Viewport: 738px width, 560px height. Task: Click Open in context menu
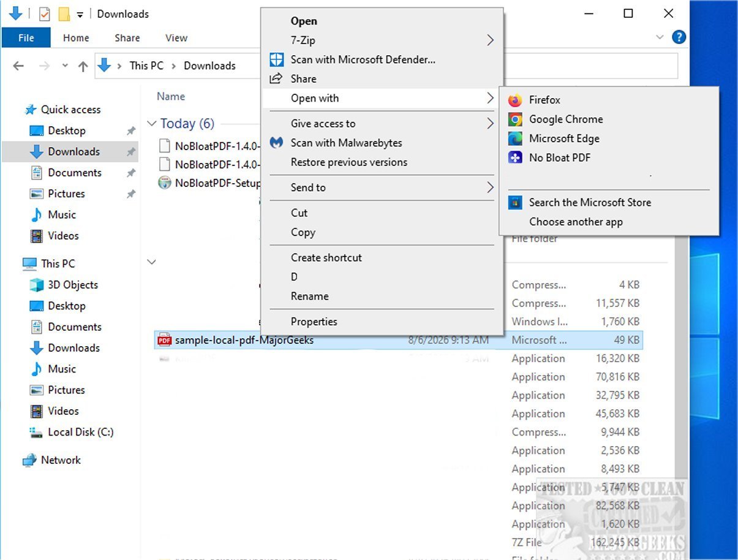coord(304,21)
